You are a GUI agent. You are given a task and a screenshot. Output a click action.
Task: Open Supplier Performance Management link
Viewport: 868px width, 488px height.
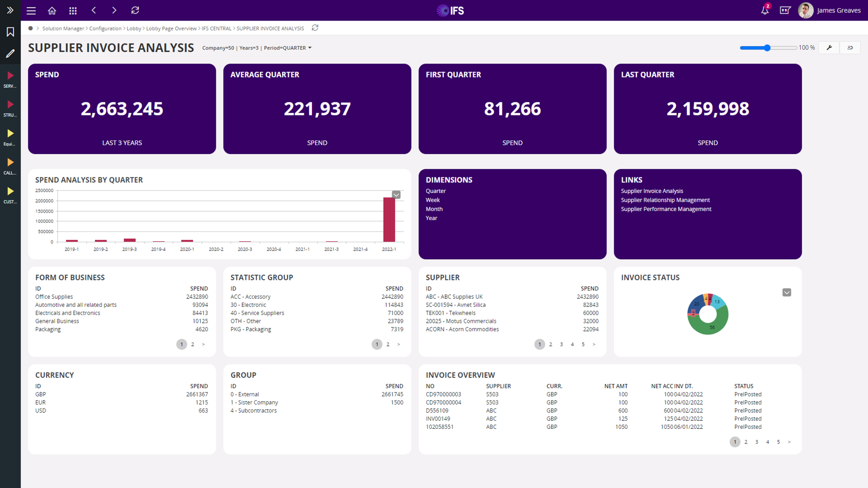[666, 209]
